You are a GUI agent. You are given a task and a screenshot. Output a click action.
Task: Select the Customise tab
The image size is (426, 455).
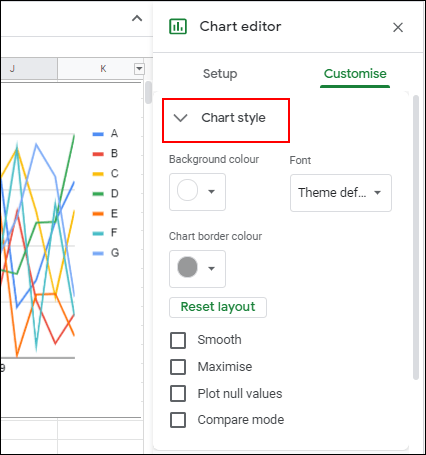click(x=355, y=74)
